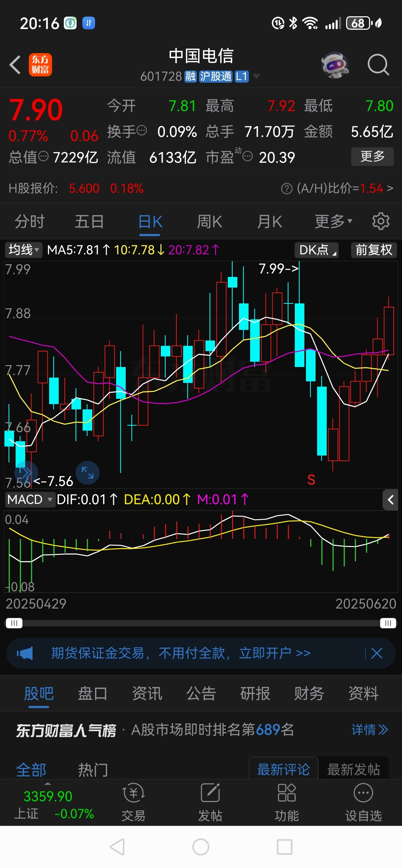Switch to 月K chart tab

[270, 222]
